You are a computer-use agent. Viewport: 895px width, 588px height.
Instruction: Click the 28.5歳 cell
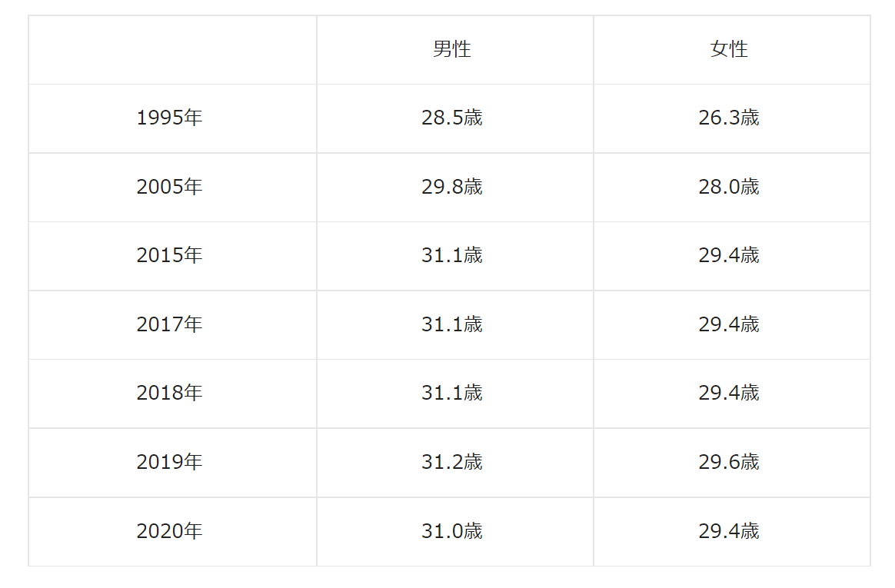point(451,118)
